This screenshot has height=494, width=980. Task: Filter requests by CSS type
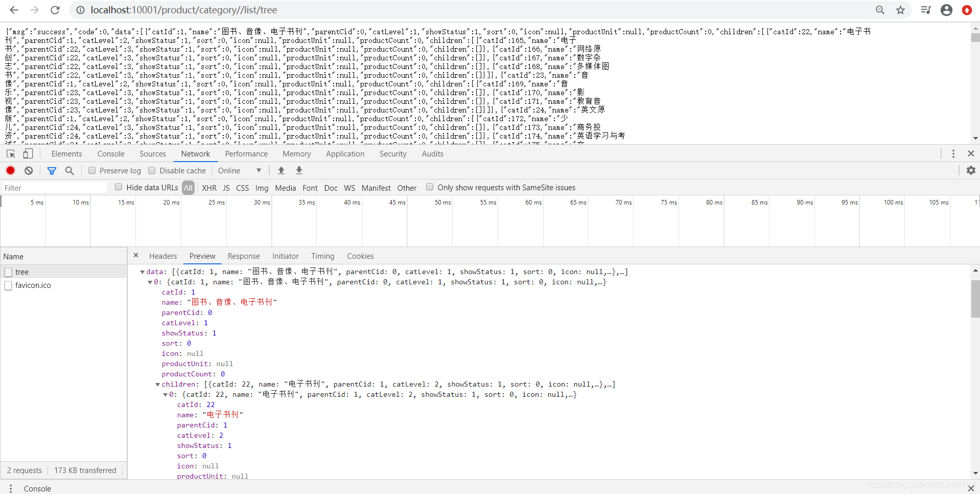click(243, 188)
